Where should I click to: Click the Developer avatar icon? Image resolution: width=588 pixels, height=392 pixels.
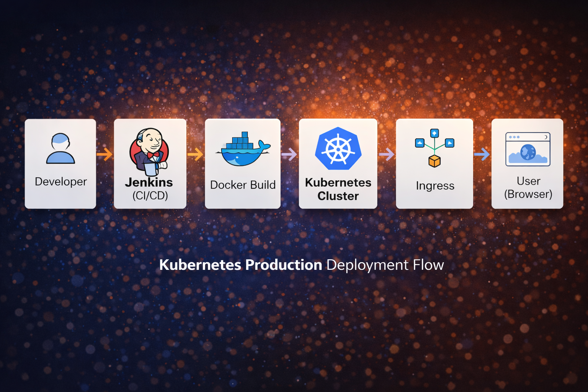pos(60,149)
